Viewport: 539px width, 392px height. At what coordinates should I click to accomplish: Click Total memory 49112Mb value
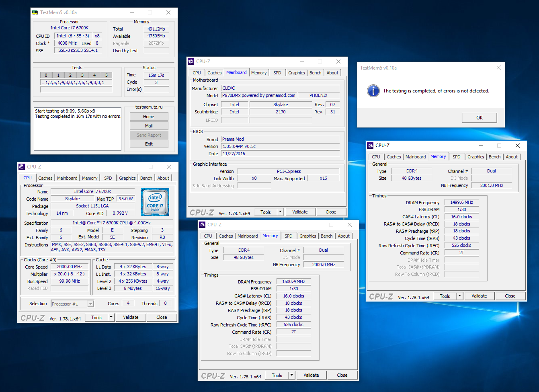(x=156, y=29)
